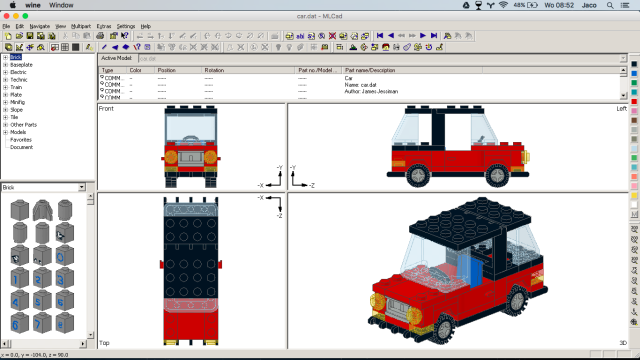Expand the Technic tree category
640x360 pixels.
[5, 80]
